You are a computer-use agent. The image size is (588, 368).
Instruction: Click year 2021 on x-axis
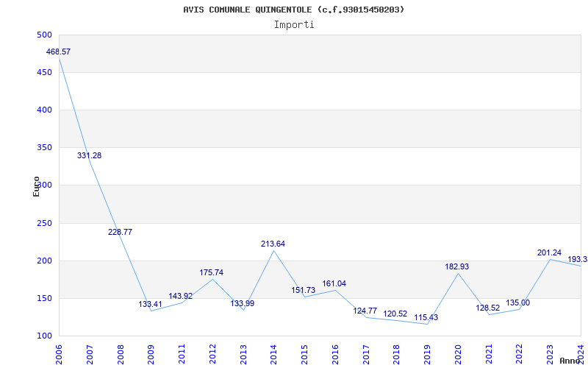[x=489, y=355]
